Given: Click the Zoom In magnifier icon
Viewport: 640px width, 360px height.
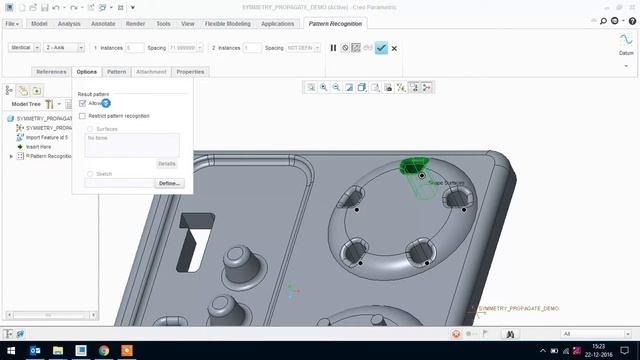Looking at the screenshot, I should [x=324, y=87].
